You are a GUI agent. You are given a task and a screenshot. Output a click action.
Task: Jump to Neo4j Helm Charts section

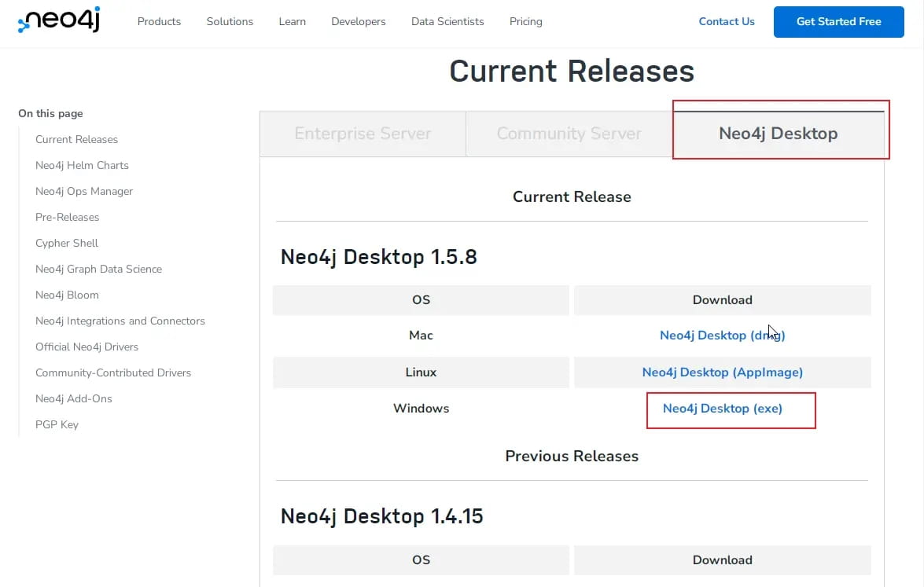(x=82, y=166)
